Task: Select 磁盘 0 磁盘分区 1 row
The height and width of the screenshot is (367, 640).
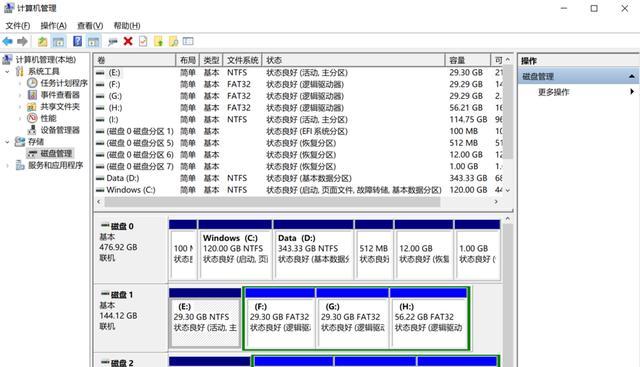Action: coord(298,131)
